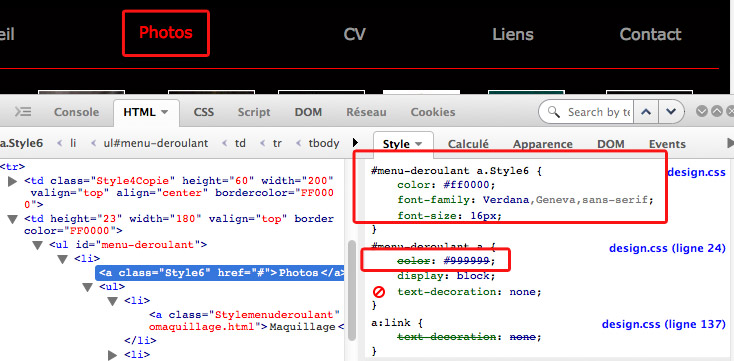Expand the collapsed li at the bottom

112,355
